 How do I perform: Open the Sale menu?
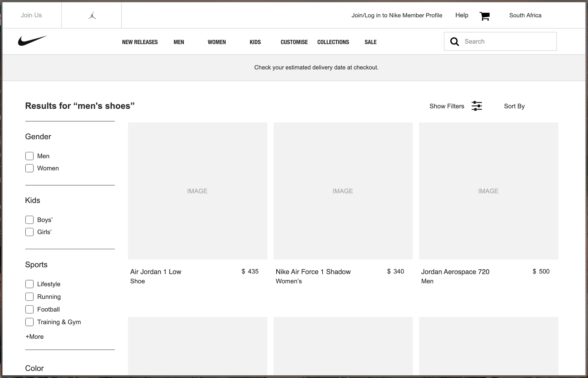pos(371,42)
